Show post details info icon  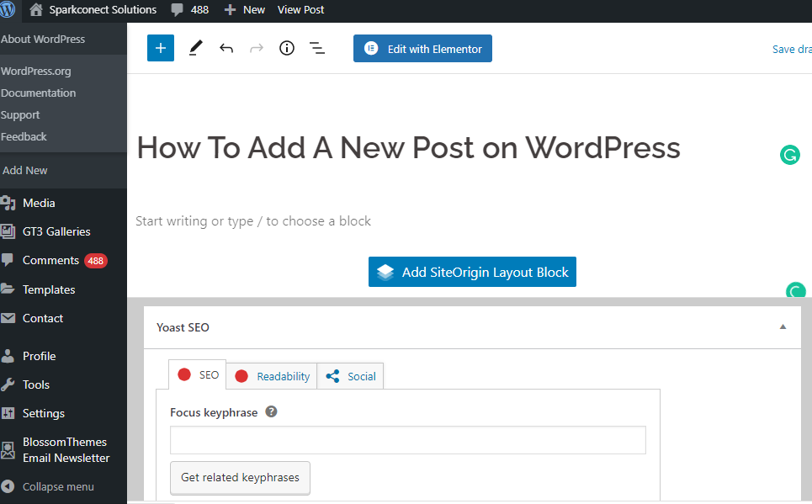coord(287,48)
